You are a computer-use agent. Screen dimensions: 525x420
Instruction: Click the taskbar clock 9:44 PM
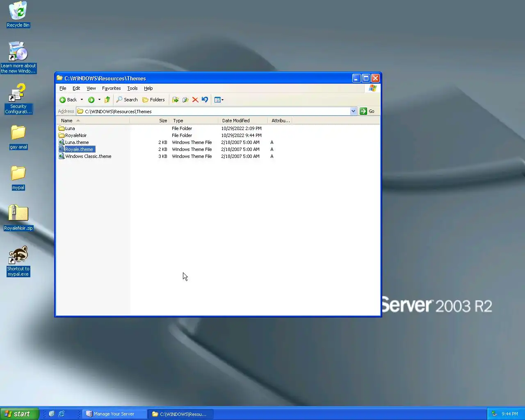[510, 414]
